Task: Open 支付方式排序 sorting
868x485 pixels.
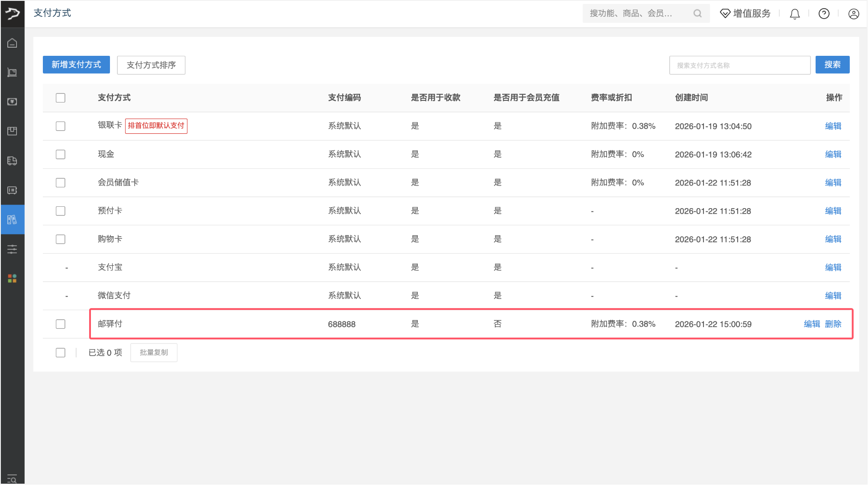Action: pyautogui.click(x=151, y=65)
